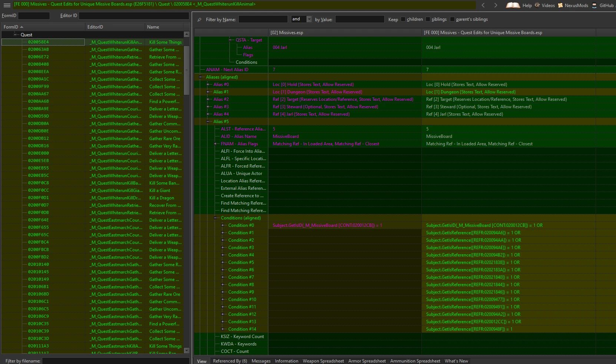Open the Videos link icon
Image resolution: width=616 pixels, height=364 pixels.
pos(537,5)
